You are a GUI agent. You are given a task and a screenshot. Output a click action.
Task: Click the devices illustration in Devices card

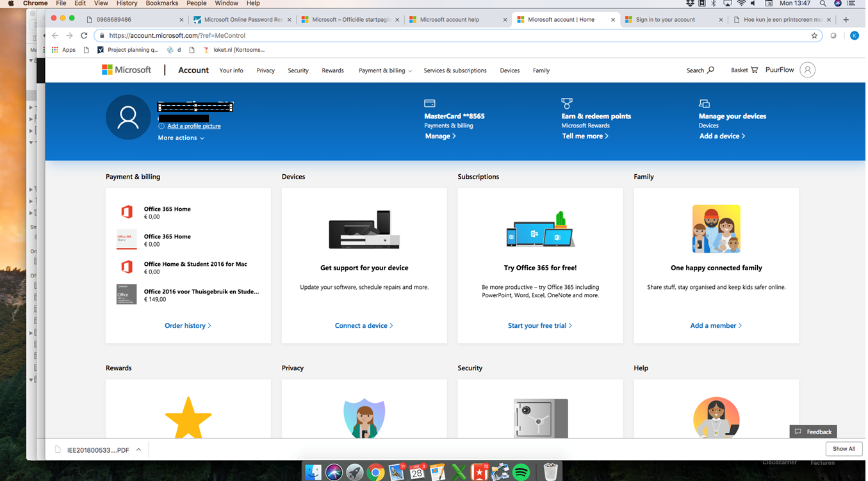coord(364,229)
